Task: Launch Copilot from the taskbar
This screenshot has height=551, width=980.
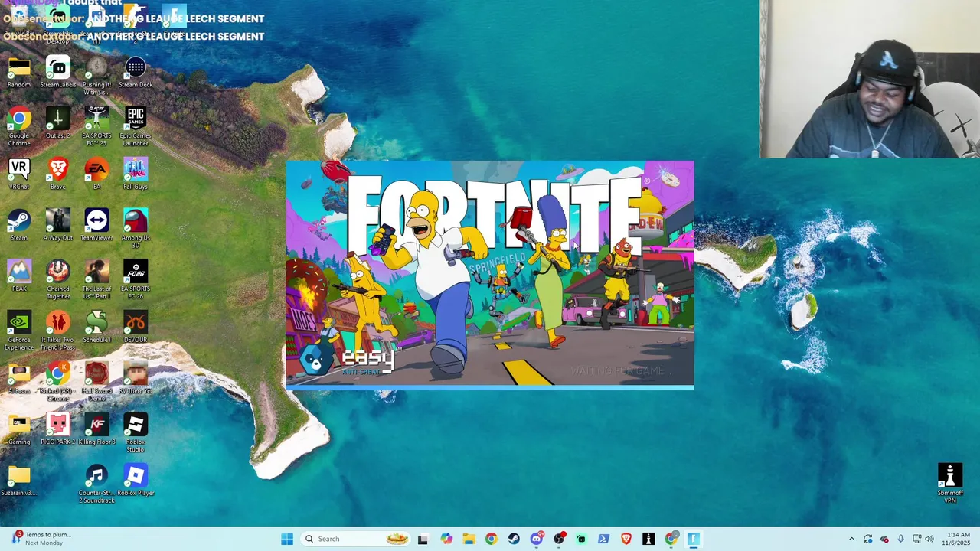Action: [x=446, y=539]
